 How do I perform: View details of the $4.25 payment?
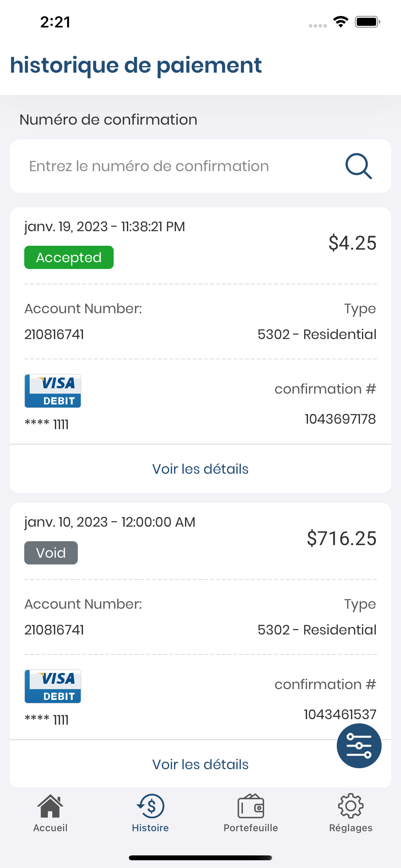pos(200,469)
